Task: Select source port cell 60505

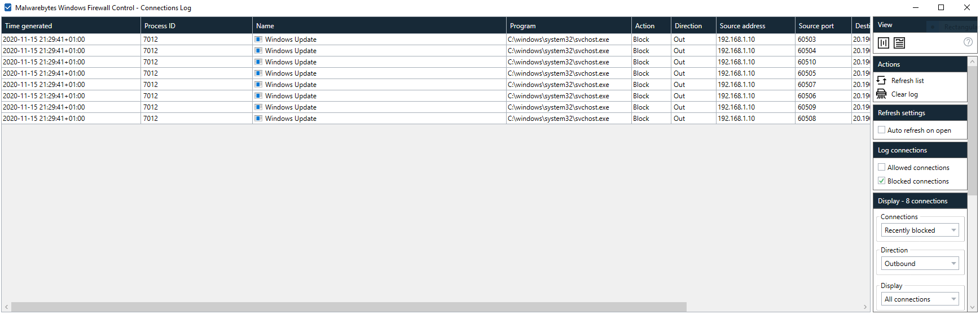Action: [823, 73]
